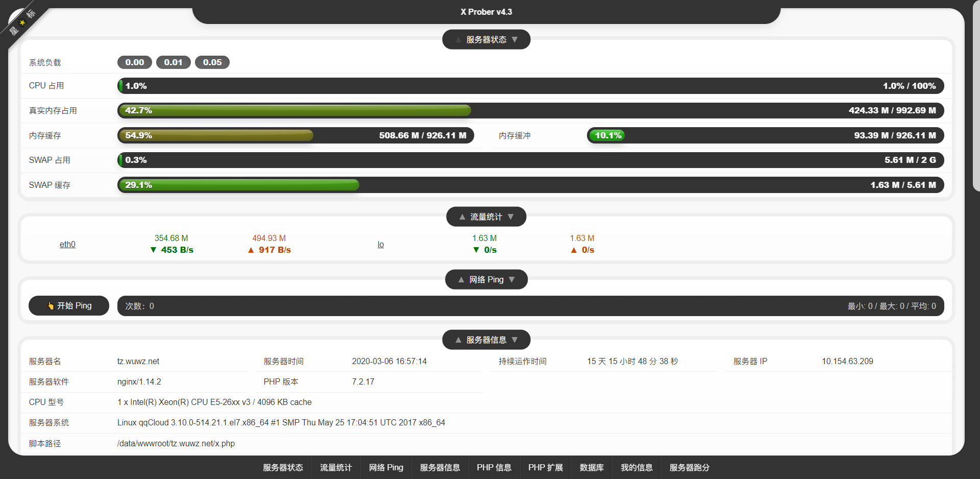Open the lo interface link
This screenshot has width=980, height=479.
click(380, 244)
